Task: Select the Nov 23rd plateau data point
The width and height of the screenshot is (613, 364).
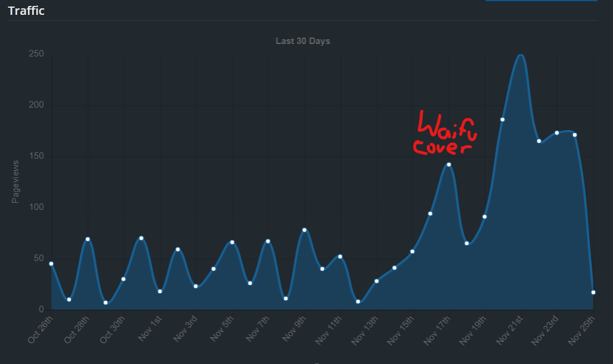Action: (558, 133)
